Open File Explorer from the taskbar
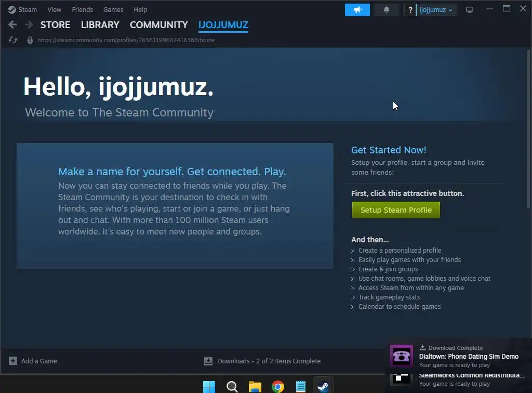This screenshot has height=393, width=532. [255, 386]
